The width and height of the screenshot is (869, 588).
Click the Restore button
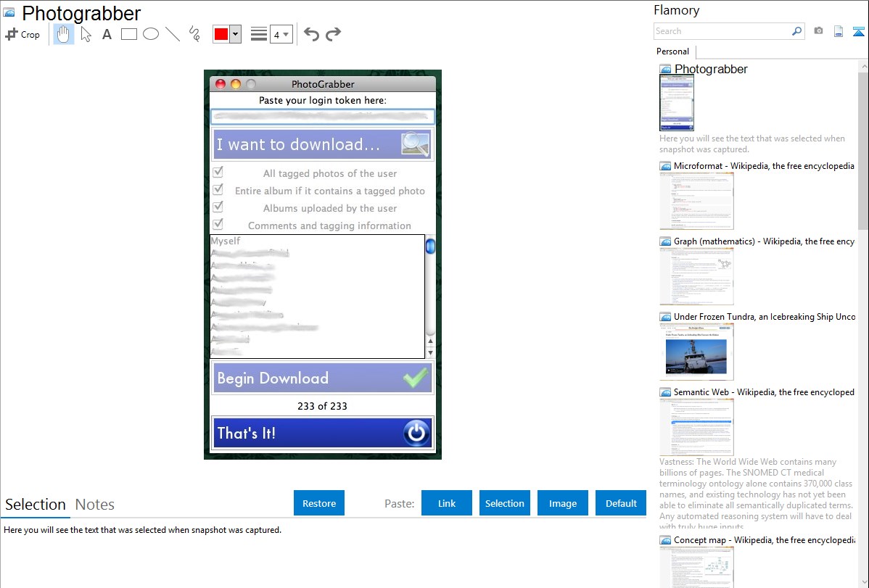[319, 503]
